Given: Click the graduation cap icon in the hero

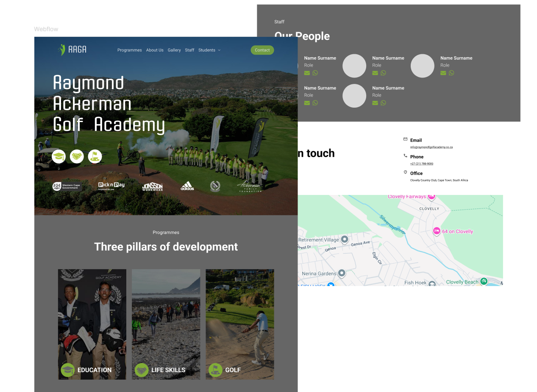Looking at the screenshot, I should point(59,156).
